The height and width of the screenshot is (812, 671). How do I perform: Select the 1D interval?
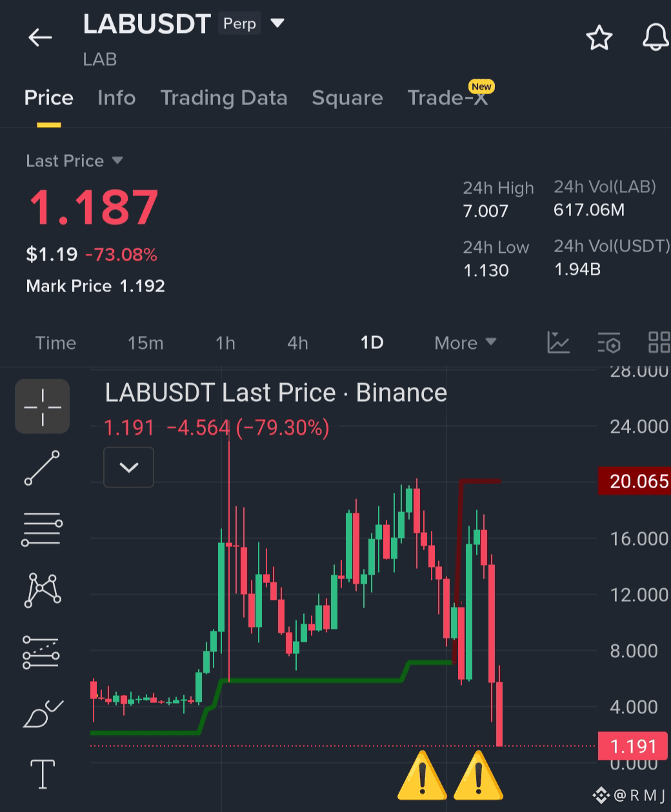372,342
